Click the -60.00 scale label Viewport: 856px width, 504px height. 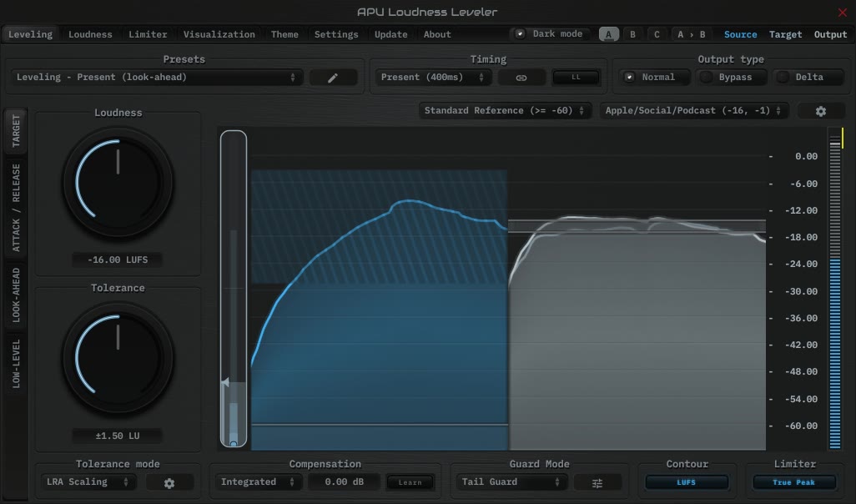tap(801, 426)
